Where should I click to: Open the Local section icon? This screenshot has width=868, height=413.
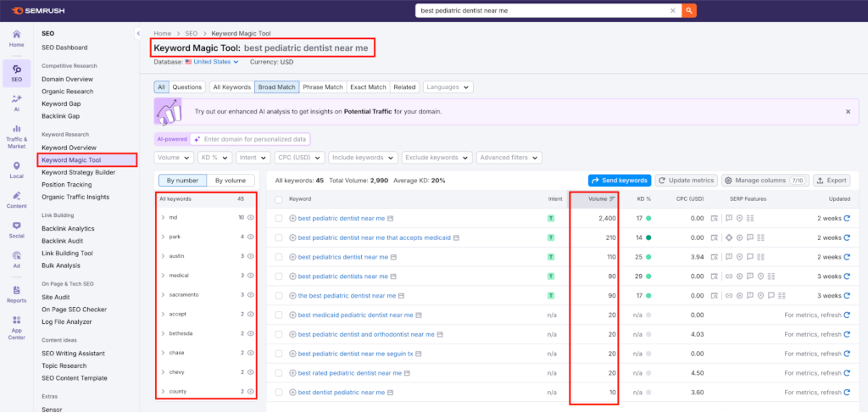[x=17, y=170]
